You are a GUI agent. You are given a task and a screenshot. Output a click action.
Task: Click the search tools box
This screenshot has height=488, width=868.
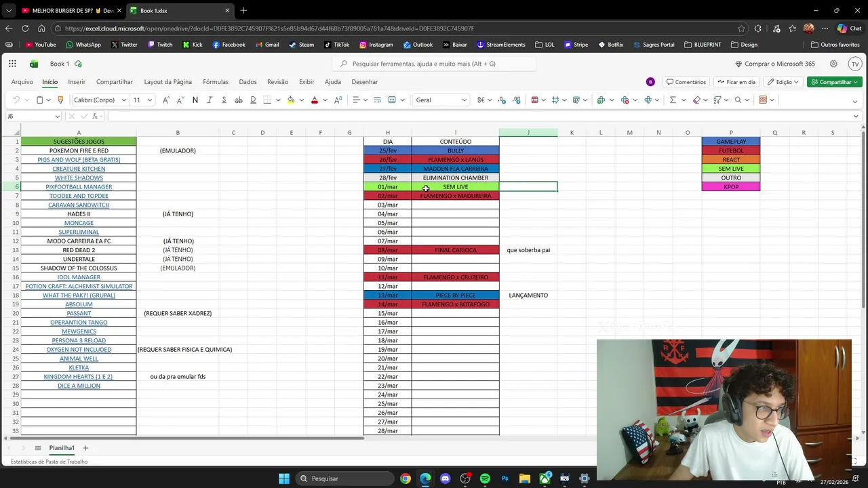tap(434, 64)
